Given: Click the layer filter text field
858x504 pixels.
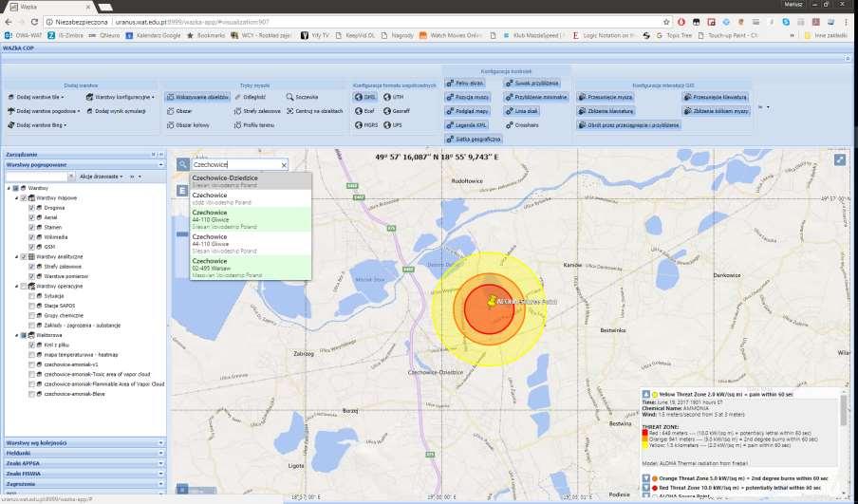Looking at the screenshot, I should (x=36, y=177).
